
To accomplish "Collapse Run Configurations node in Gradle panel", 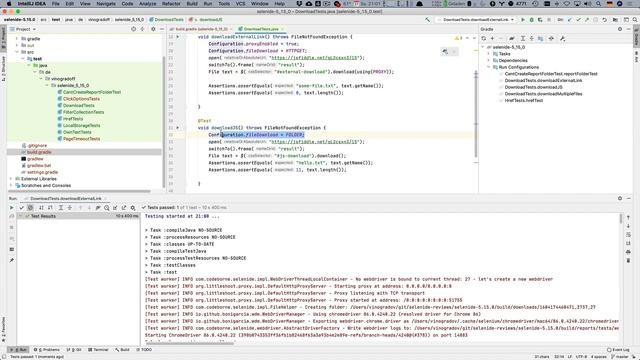I will click(489, 67).
